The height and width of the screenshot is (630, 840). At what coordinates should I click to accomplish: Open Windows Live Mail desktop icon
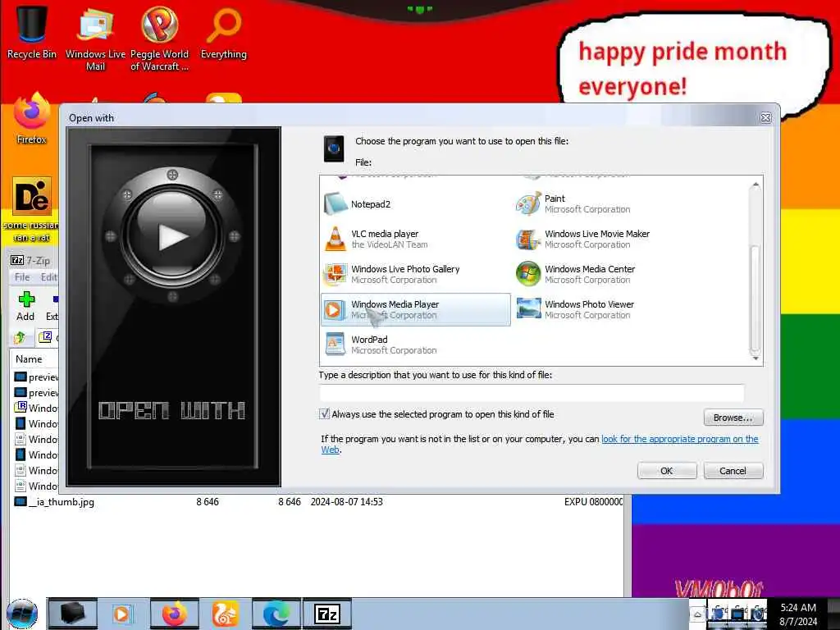tap(95, 38)
